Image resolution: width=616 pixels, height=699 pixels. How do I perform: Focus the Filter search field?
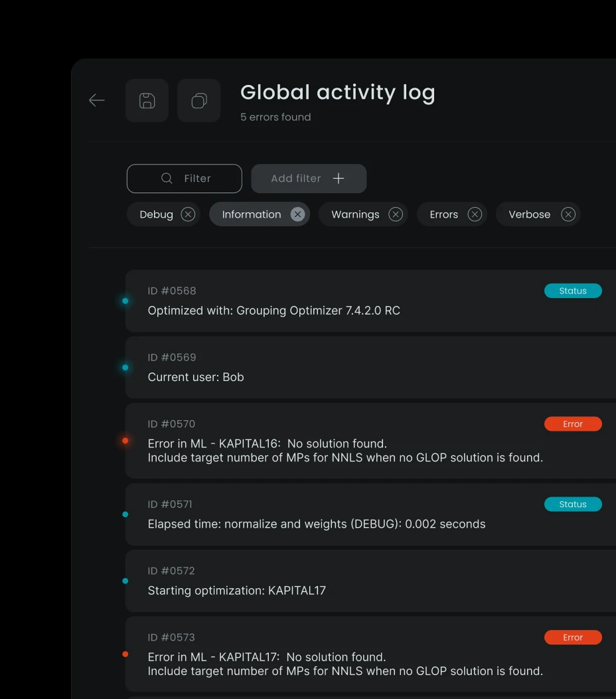[x=185, y=179]
